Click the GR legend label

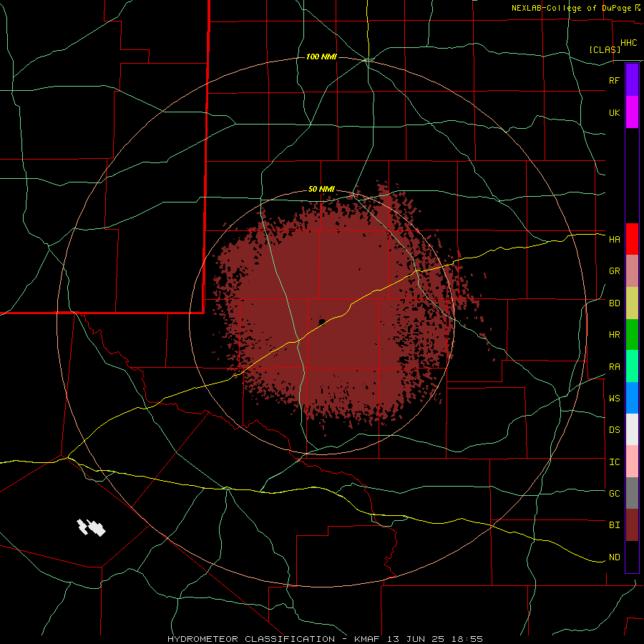click(614, 271)
